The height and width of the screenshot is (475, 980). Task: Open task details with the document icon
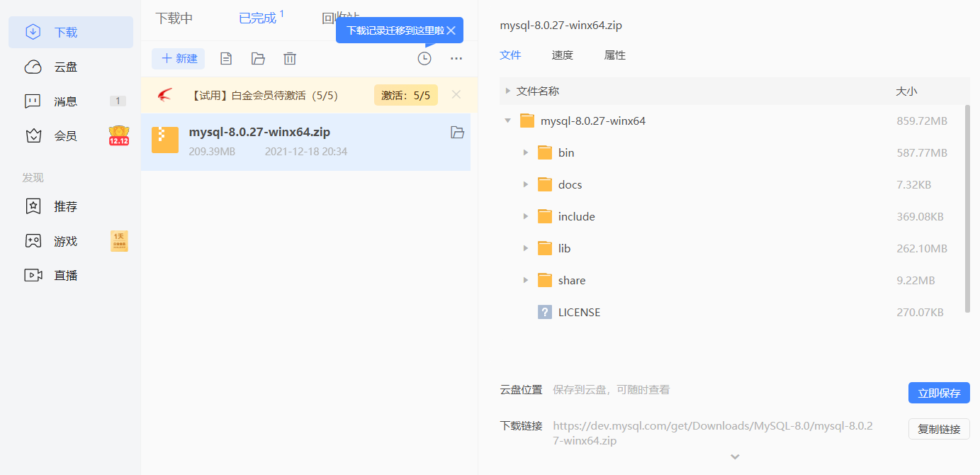click(226, 58)
